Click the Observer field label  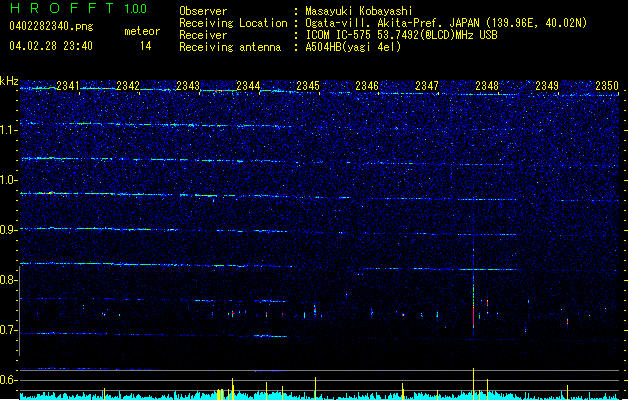pyautogui.click(x=203, y=11)
